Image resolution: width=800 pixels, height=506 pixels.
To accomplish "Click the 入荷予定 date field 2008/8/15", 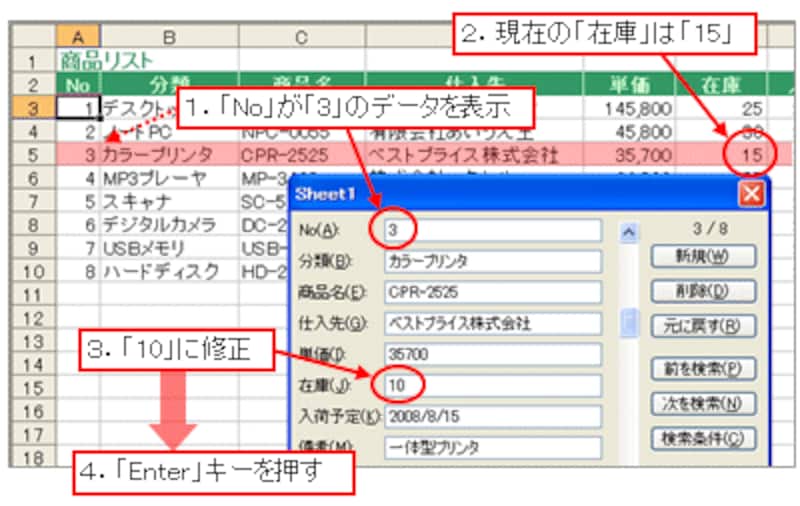I will click(x=492, y=416).
